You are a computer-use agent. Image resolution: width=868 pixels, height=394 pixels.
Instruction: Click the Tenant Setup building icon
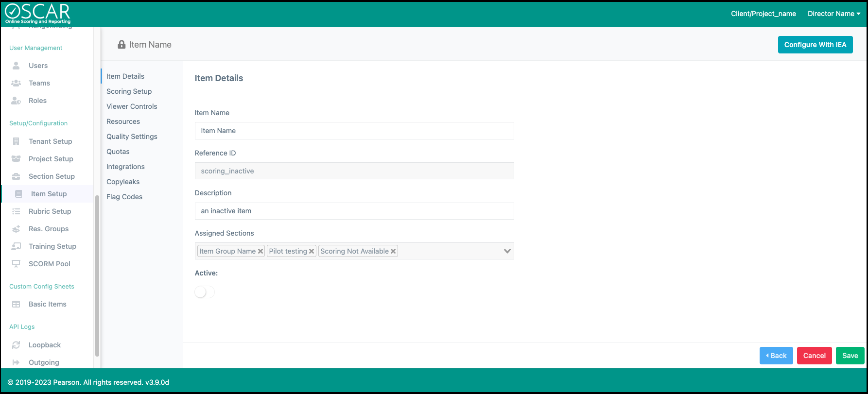tap(16, 141)
